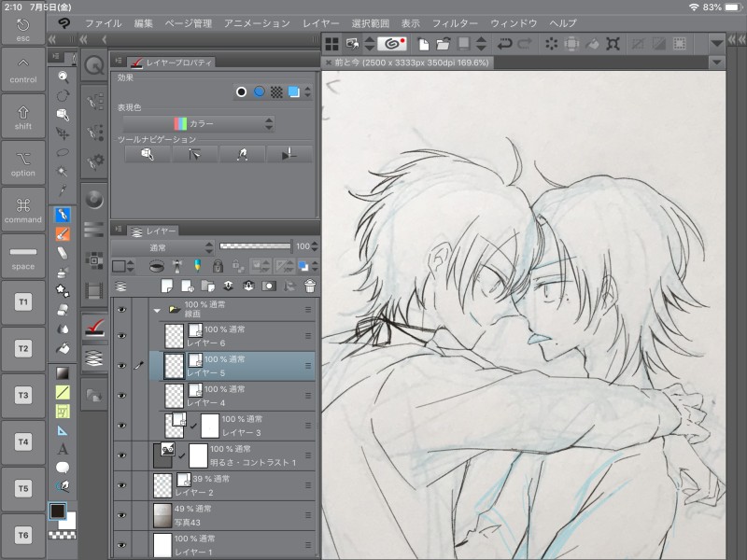
Task: Open the 通常 blending mode dropdown
Action: coord(162,247)
